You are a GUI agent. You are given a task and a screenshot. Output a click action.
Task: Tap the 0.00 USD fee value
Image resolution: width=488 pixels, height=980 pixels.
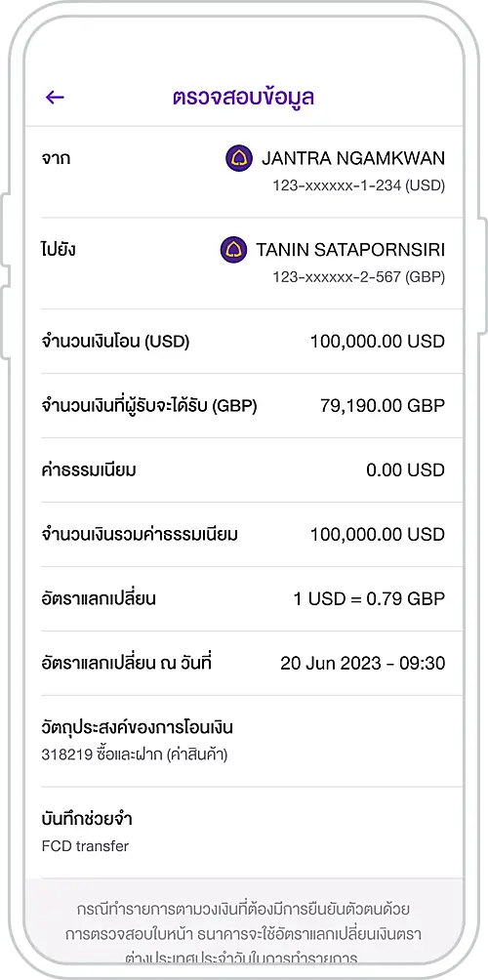coord(405,470)
